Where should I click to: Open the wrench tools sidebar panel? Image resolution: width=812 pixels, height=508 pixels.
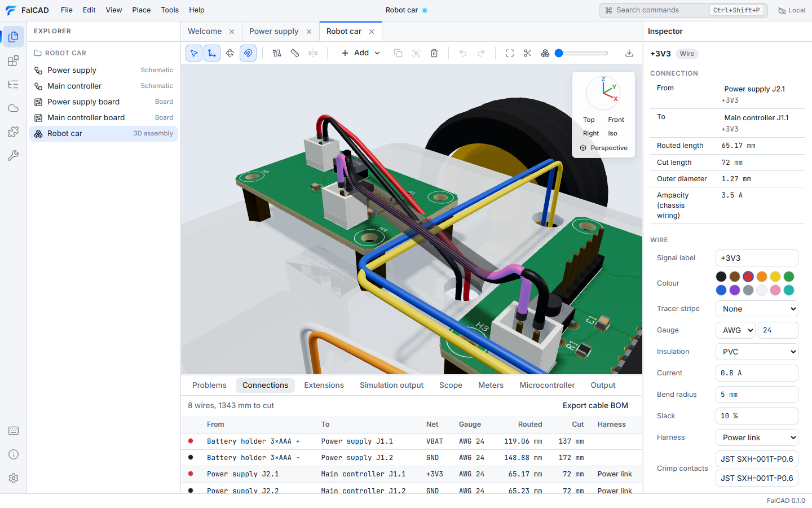click(x=14, y=155)
